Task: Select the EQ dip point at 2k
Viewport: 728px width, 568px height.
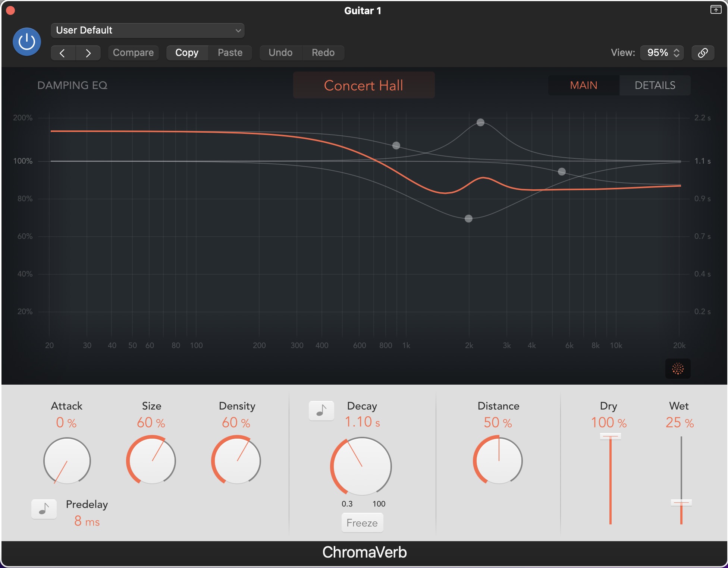Action: tap(468, 218)
